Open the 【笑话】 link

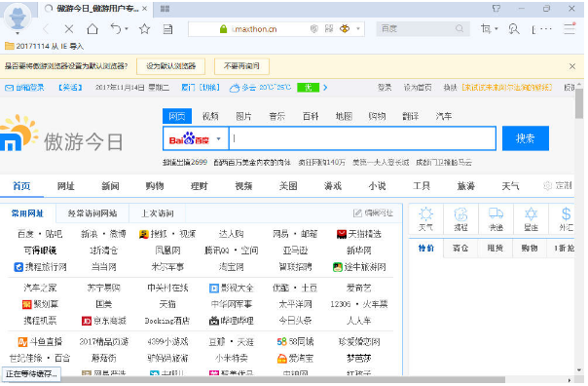click(x=70, y=88)
